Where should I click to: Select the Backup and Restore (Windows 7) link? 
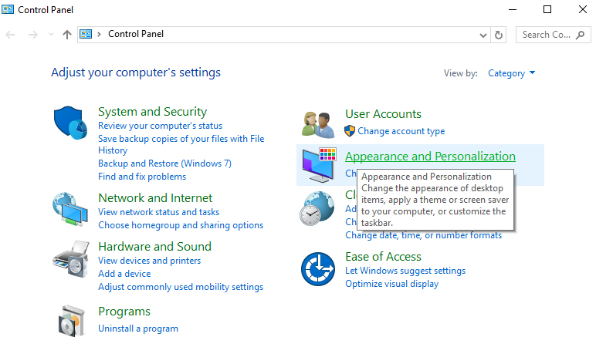[x=164, y=163]
